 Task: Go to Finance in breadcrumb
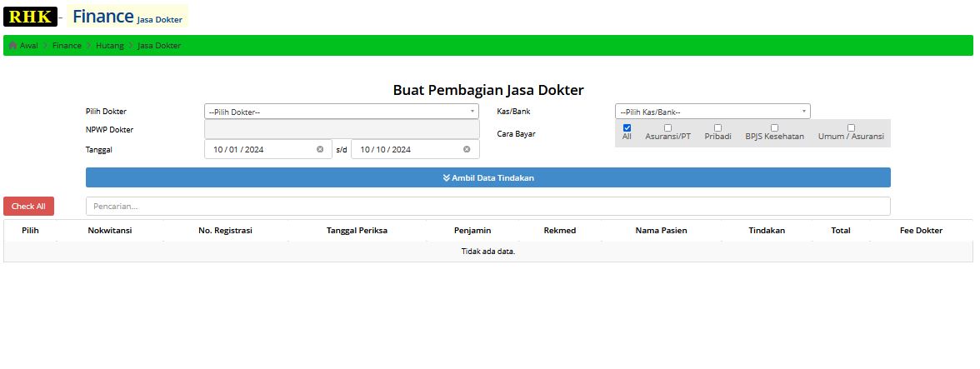(x=67, y=46)
